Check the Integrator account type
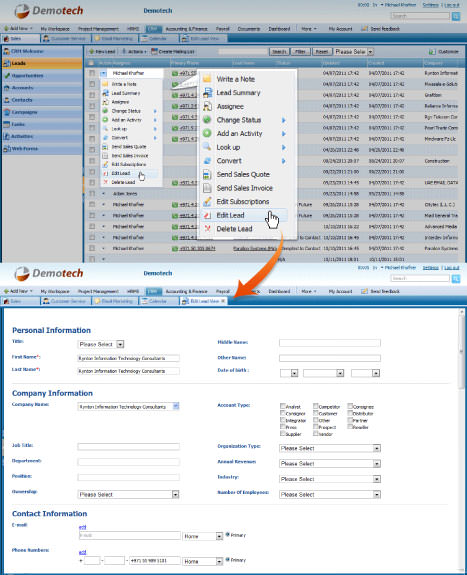 (282, 420)
